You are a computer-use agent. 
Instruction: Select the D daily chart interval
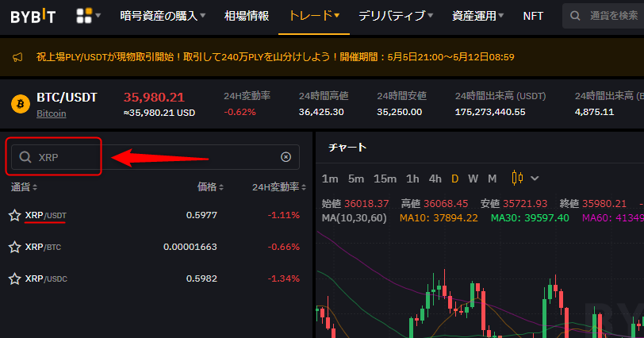454,179
